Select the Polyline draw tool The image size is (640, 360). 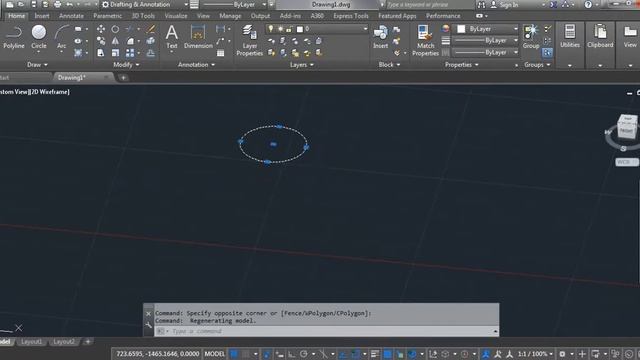(13, 37)
